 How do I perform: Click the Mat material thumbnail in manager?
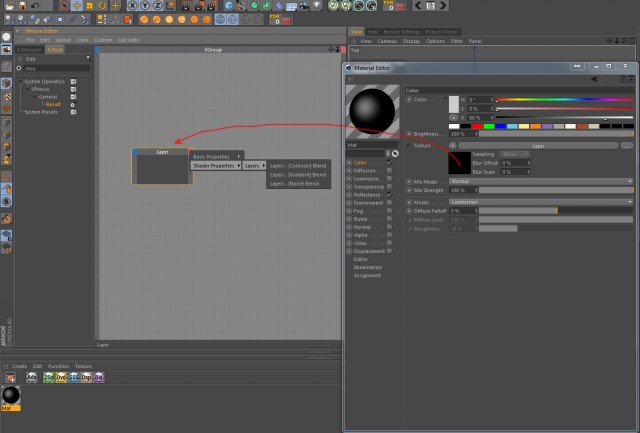[x=11, y=395]
